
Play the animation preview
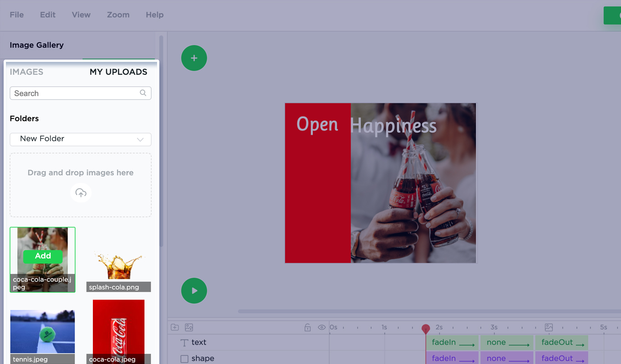(x=194, y=291)
